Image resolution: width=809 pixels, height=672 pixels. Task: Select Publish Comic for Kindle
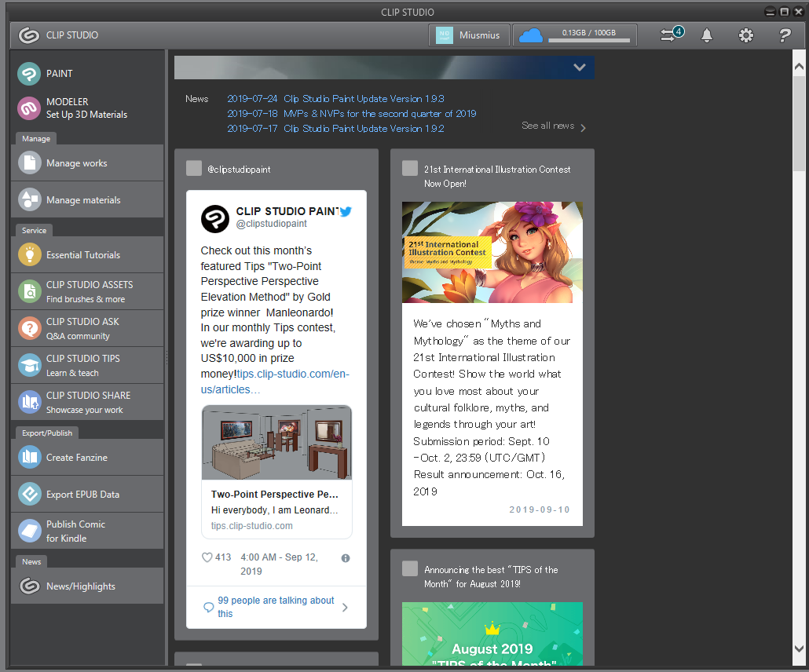86,531
